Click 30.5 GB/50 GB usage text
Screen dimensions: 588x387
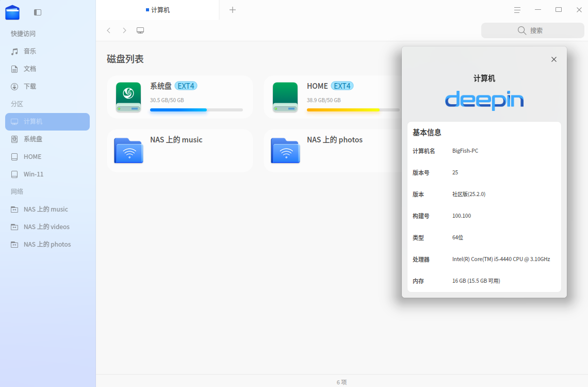[167, 100]
